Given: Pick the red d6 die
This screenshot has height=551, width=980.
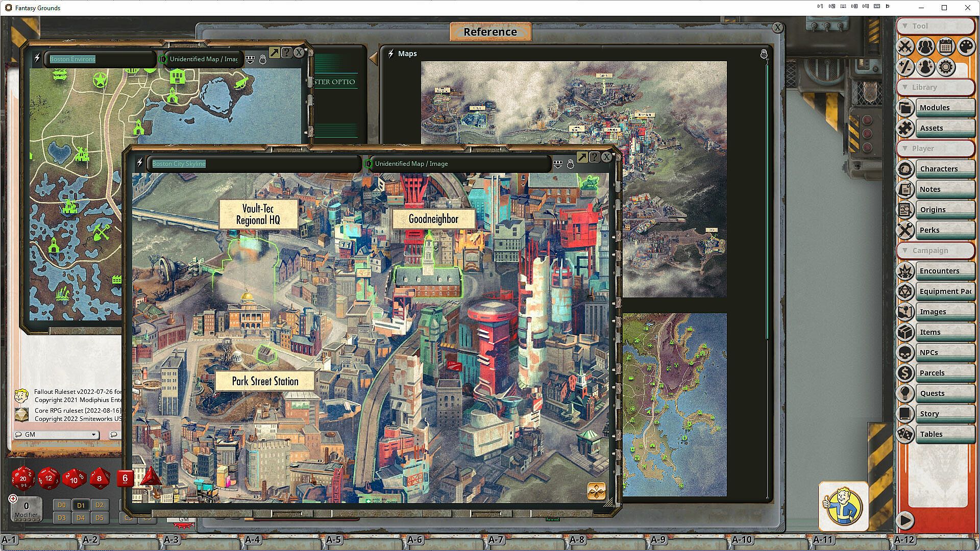Looking at the screenshot, I should 125,478.
